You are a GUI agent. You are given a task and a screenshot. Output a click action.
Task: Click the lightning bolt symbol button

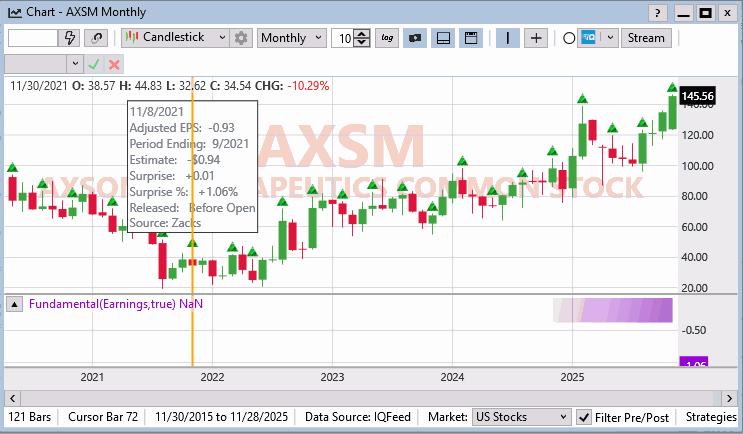70,38
